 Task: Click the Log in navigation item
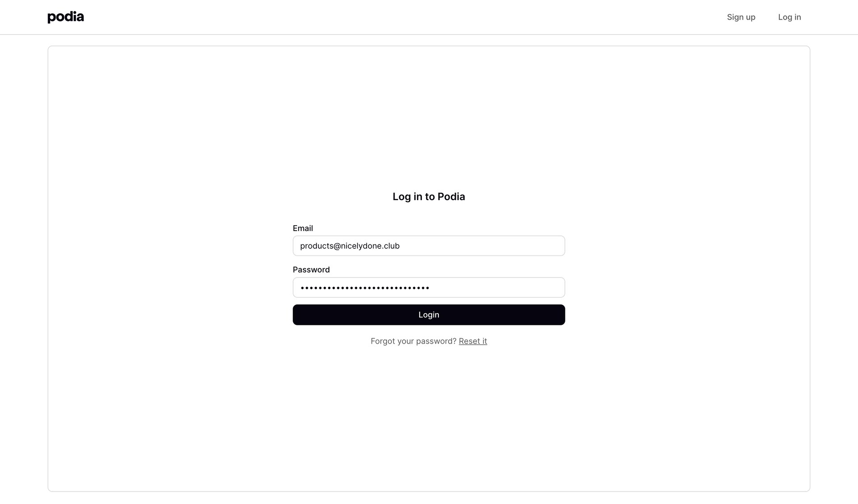click(x=789, y=17)
